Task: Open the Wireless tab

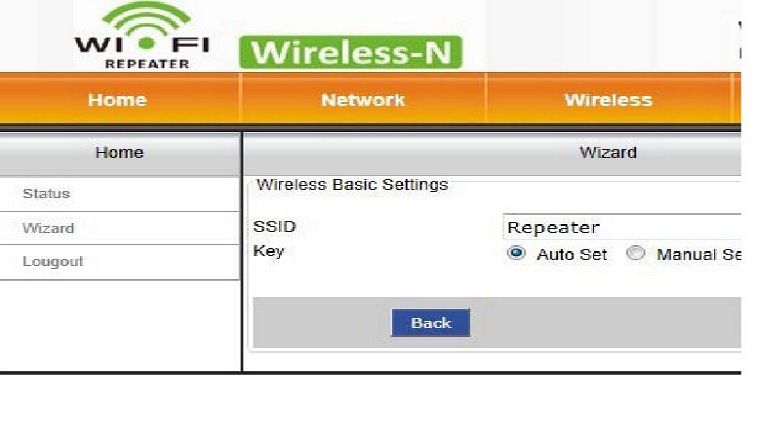Action: (608, 100)
